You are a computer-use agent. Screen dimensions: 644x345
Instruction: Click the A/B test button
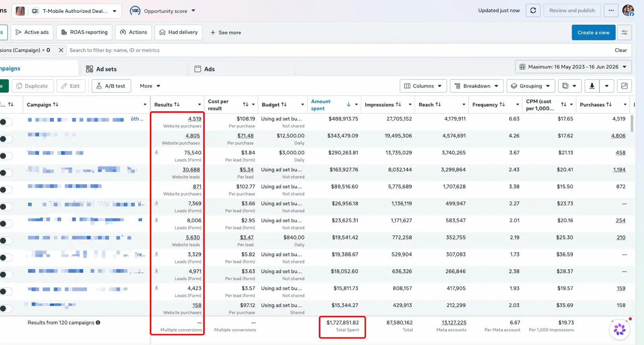coord(111,86)
